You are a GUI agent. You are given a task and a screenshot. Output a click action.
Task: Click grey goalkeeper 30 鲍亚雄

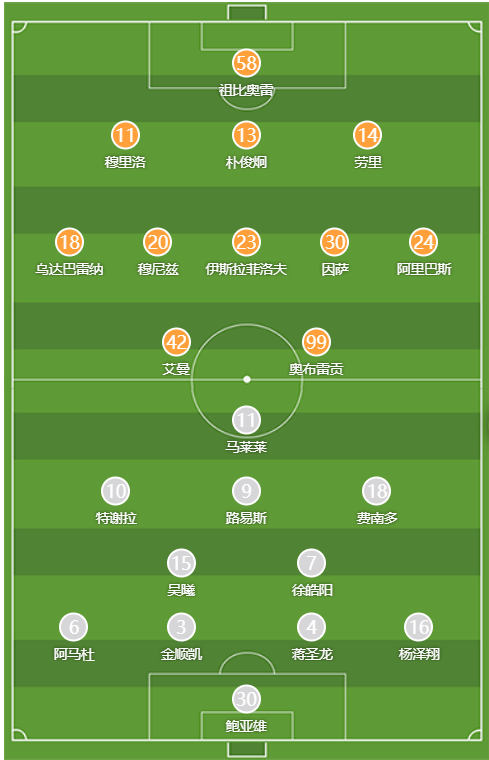[x=246, y=698]
